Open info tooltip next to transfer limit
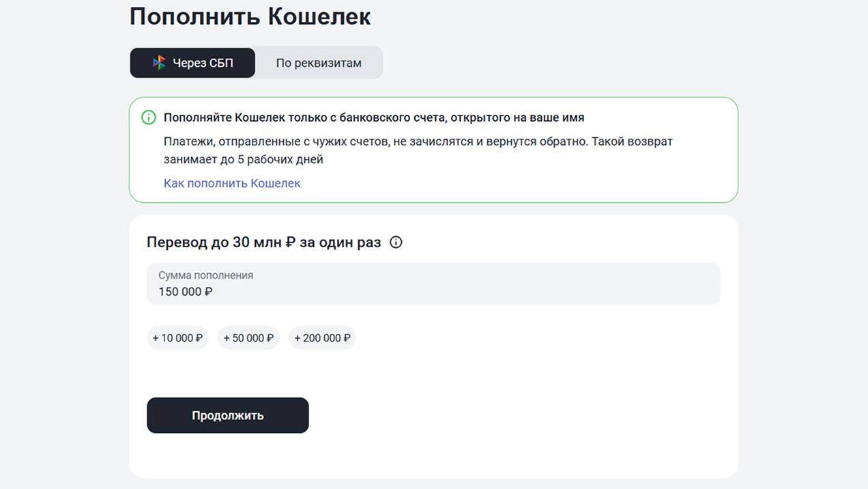 coord(396,242)
